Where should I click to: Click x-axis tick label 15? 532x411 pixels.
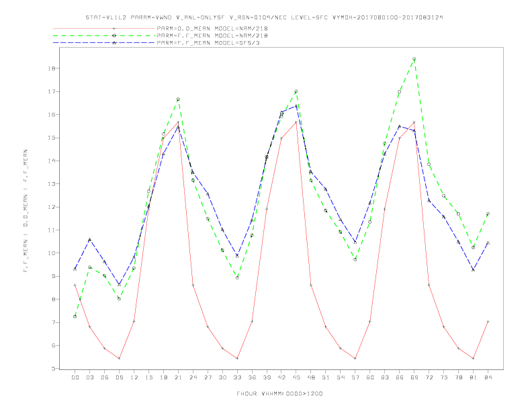pos(148,377)
